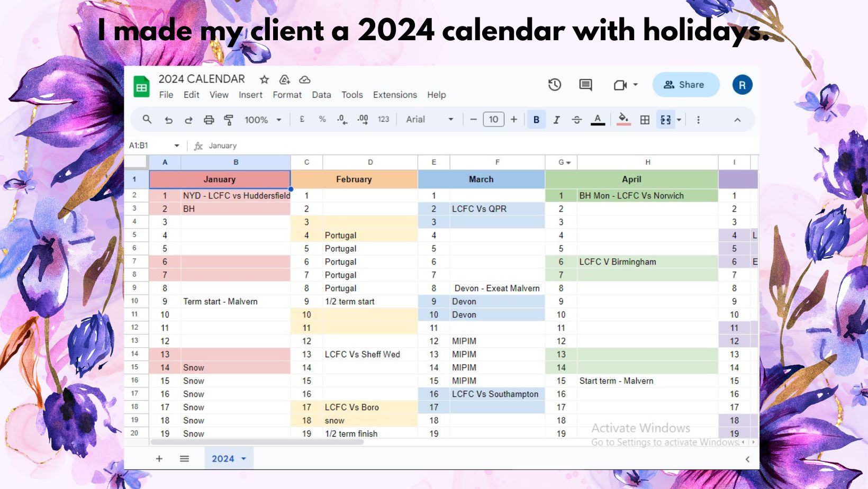Open the Format menu
This screenshot has height=489, width=868.
287,95
